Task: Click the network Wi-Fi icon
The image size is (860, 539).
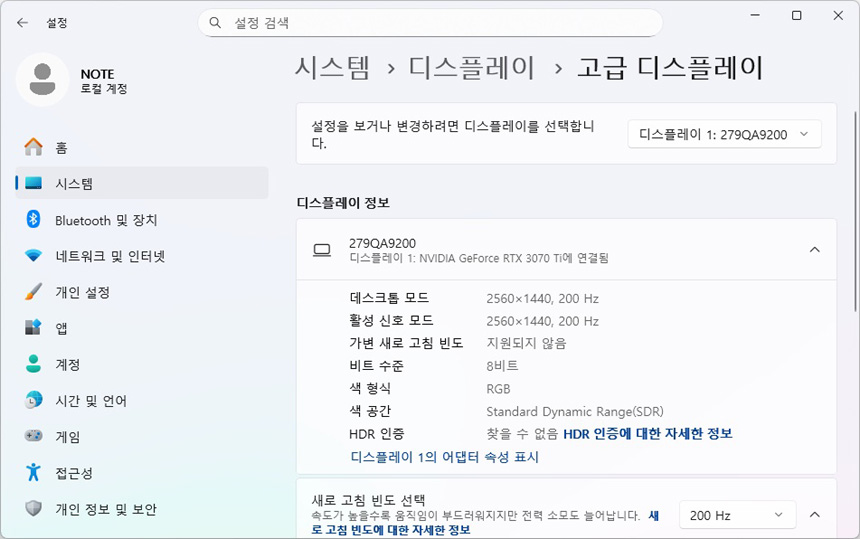Action: coord(34,256)
